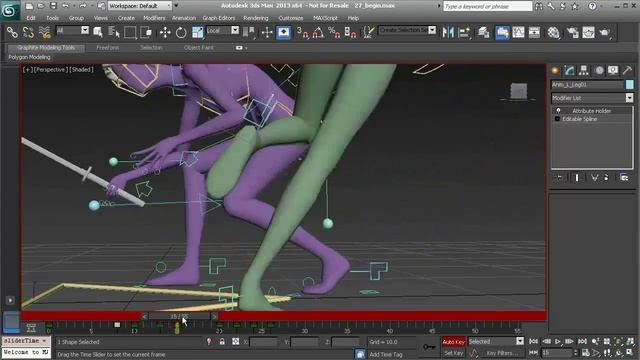Screen dimensions: 640x360
Task: Click the Select and Manipulate icon
Action: click(267, 32)
